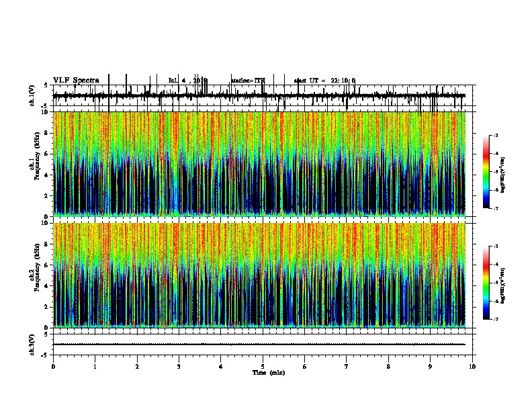
Task: Click ch.1 color bar unit label log(PSD)
Action: point(503,175)
